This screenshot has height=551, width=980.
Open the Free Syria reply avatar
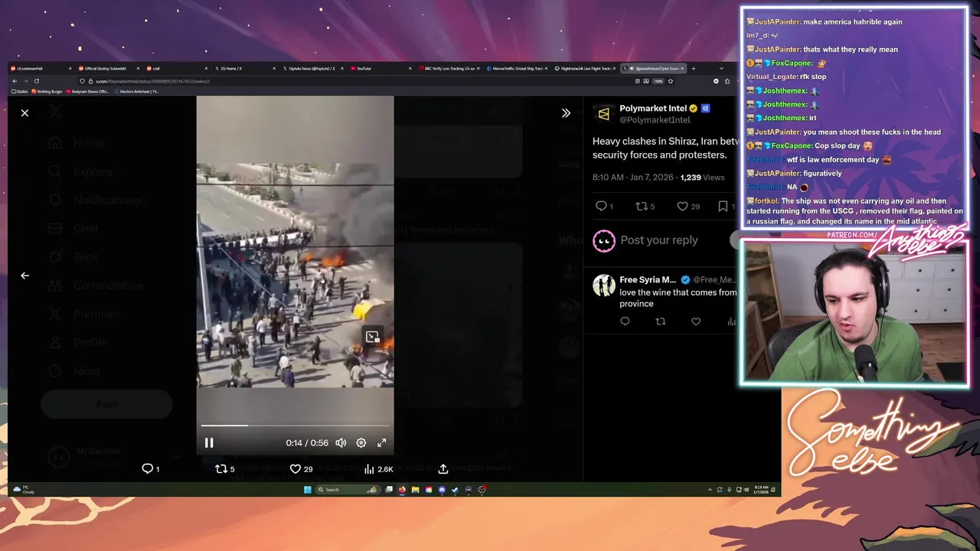(603, 285)
